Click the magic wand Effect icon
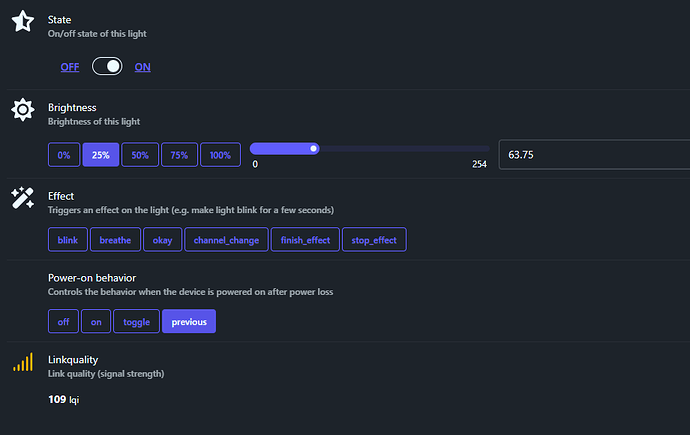 click(22, 198)
